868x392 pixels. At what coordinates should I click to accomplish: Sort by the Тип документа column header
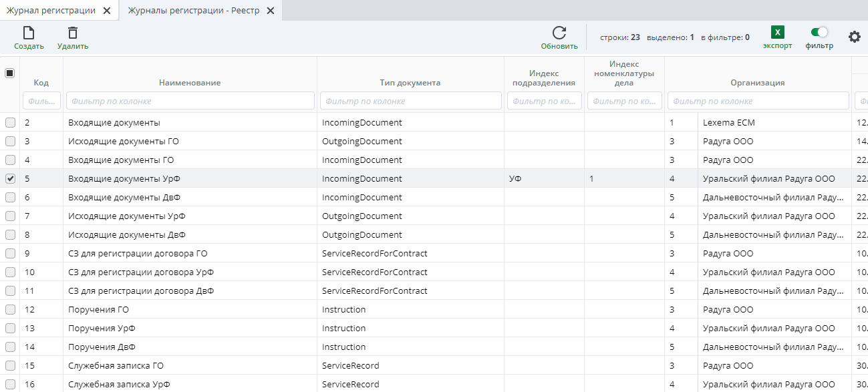coord(410,83)
